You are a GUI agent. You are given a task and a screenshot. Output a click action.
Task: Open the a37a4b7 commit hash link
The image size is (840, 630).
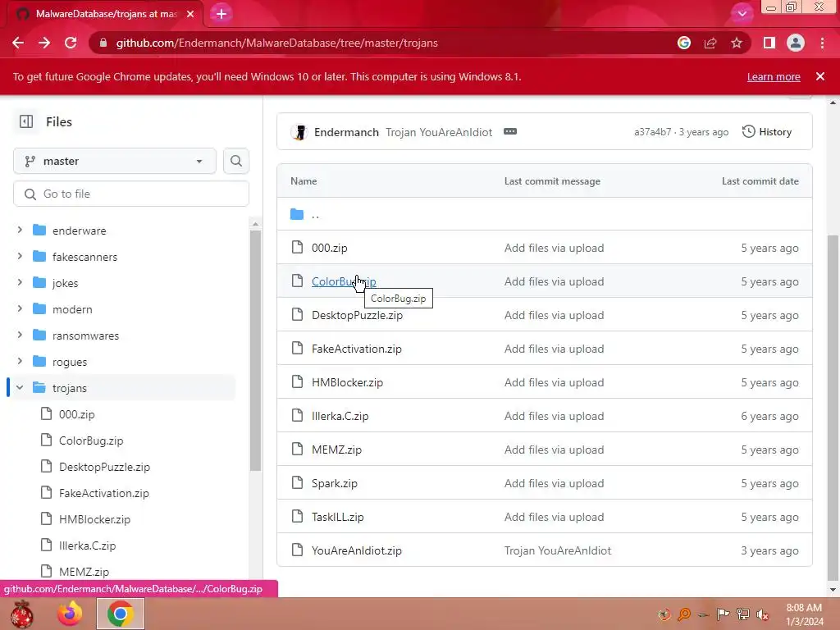tap(652, 132)
